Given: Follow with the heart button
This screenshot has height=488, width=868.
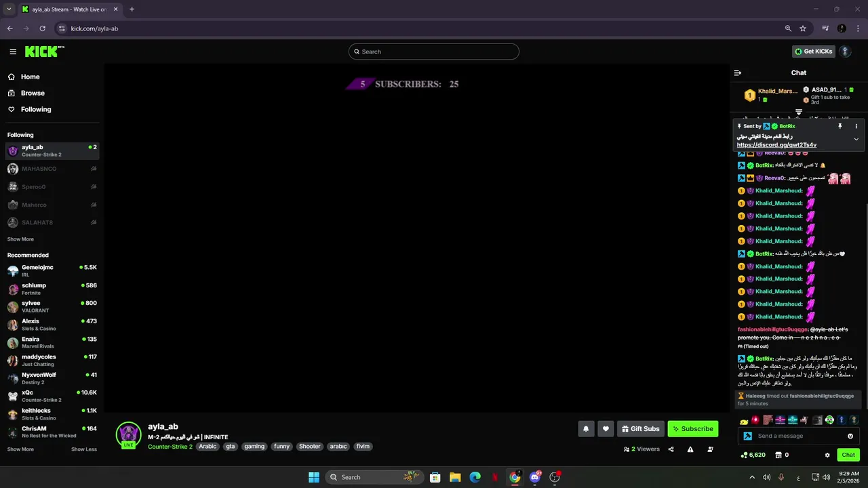Looking at the screenshot, I should 606,428.
